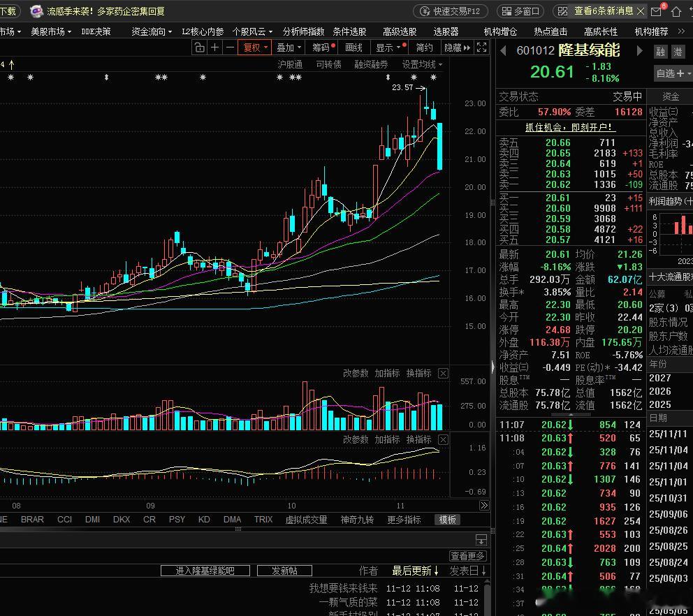693x616 pixels.
Task: Click 改参数 in volume panel
Action: [x=356, y=374]
